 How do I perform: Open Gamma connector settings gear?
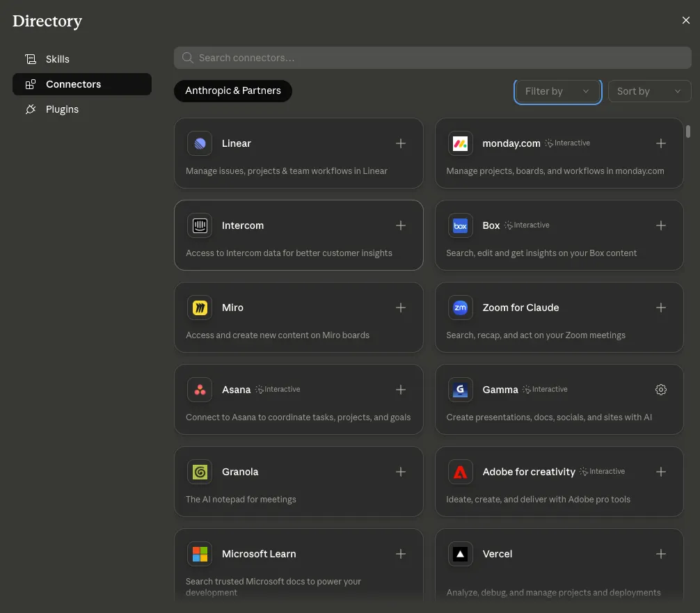point(661,390)
